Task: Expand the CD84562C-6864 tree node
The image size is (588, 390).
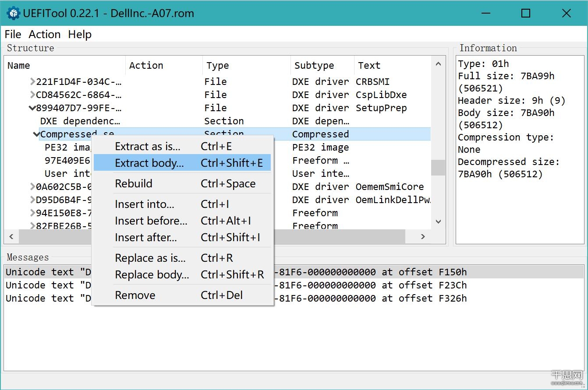Action: [x=32, y=95]
